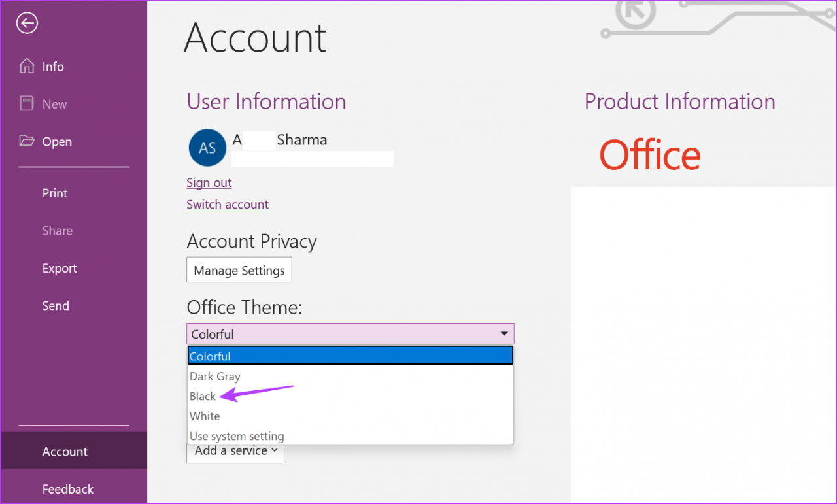Click the Sign out link
The width and height of the screenshot is (837, 504).
pos(209,183)
